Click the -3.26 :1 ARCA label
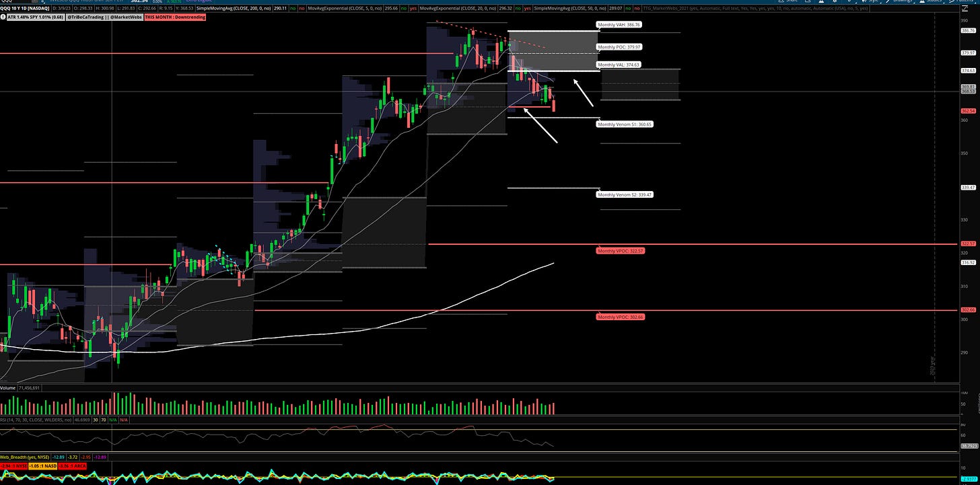This screenshot has height=485, width=980. 73,466
